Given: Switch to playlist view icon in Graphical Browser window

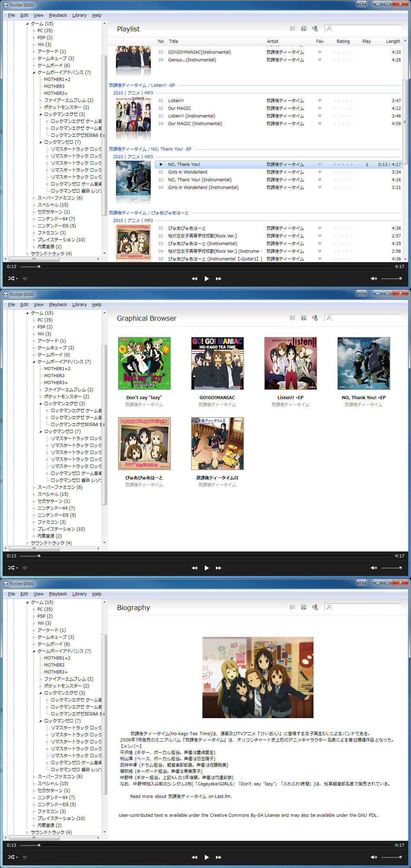Looking at the screenshot, I should 292,318.
